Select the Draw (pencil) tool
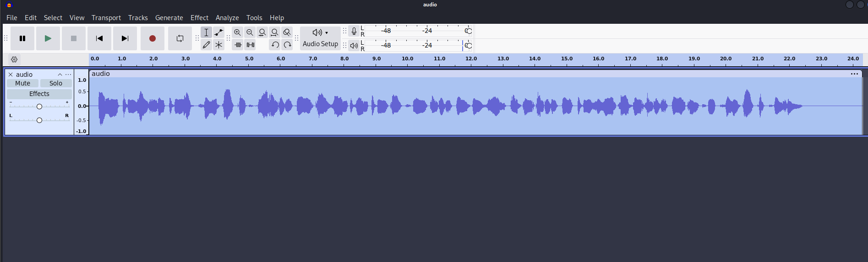The width and height of the screenshot is (868, 262). (x=206, y=45)
